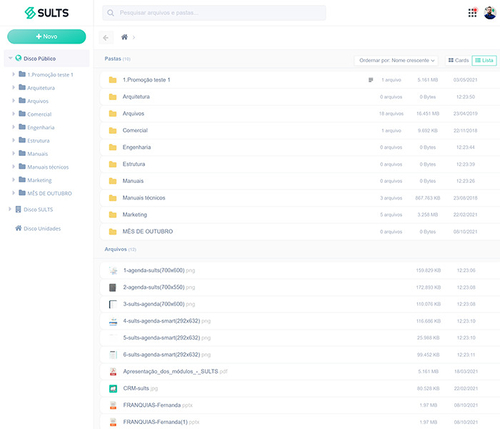Viewport: 500px width, 429px height.
Task: Click the Arquitetura folder icon in main list
Action: click(x=113, y=97)
